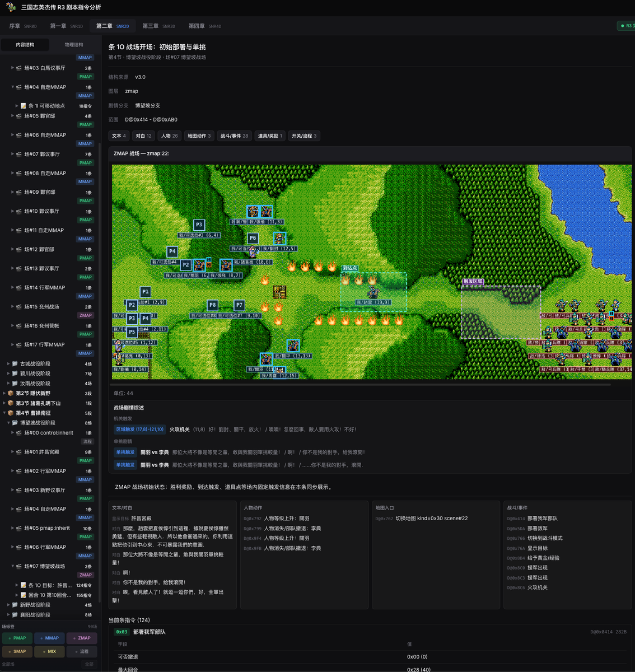
Task: Toggle the MMAP scene tag filter
Action: coord(49,638)
